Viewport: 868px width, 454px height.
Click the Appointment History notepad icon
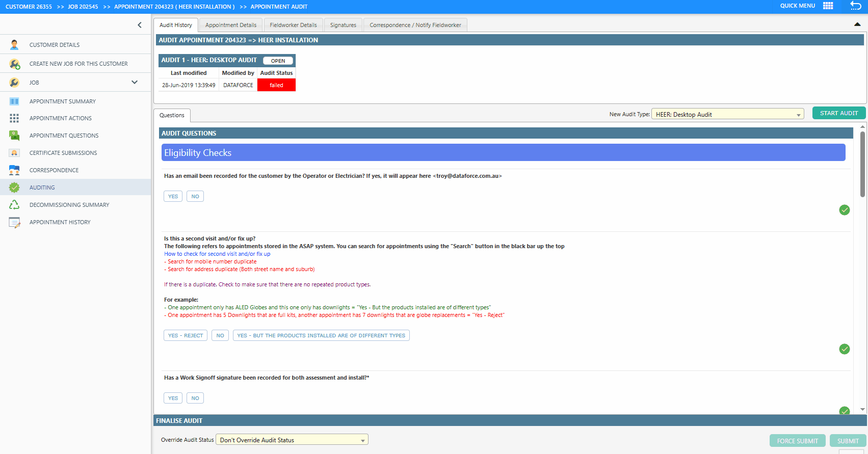click(x=14, y=222)
